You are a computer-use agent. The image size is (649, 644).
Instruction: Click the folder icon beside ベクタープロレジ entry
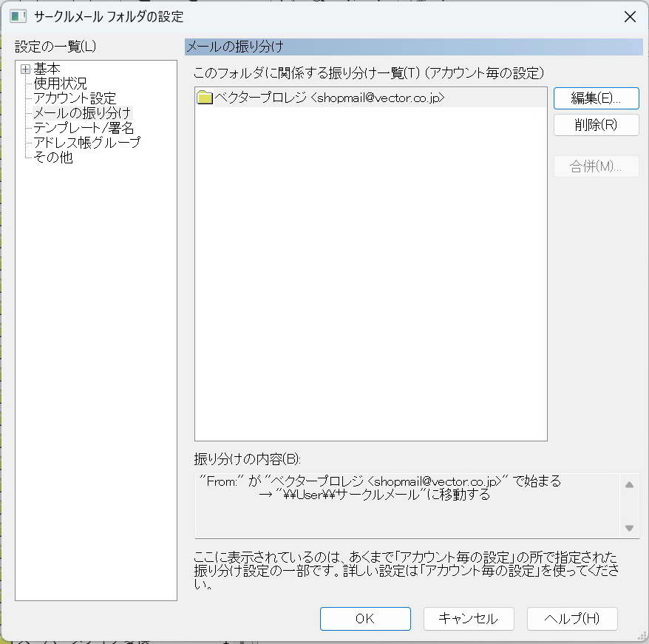click(205, 98)
